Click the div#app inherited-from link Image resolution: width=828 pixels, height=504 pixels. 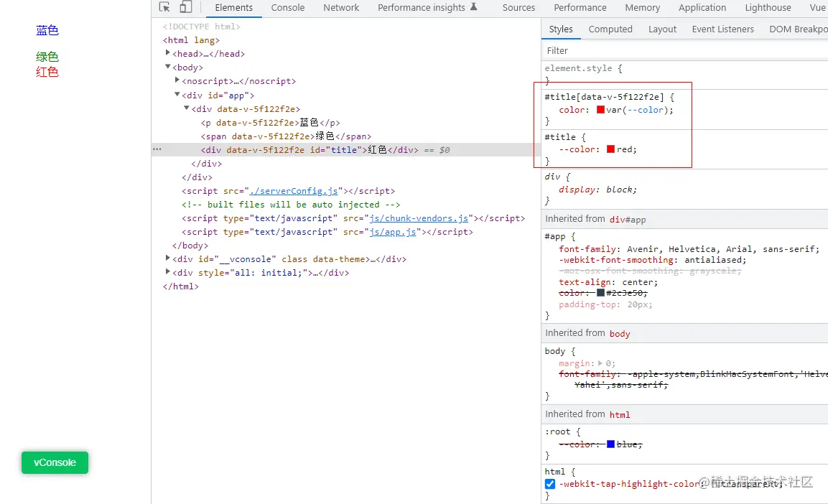pyautogui.click(x=628, y=220)
